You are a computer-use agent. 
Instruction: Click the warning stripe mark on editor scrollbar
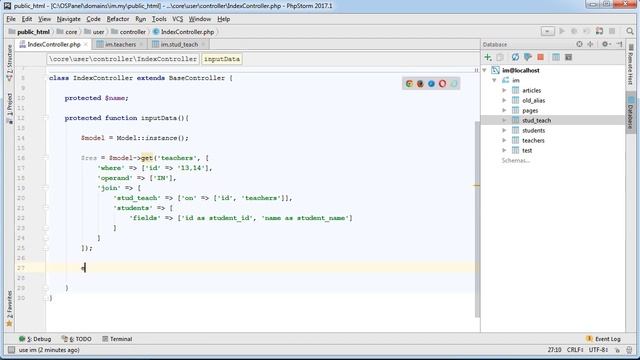[x=476, y=186]
